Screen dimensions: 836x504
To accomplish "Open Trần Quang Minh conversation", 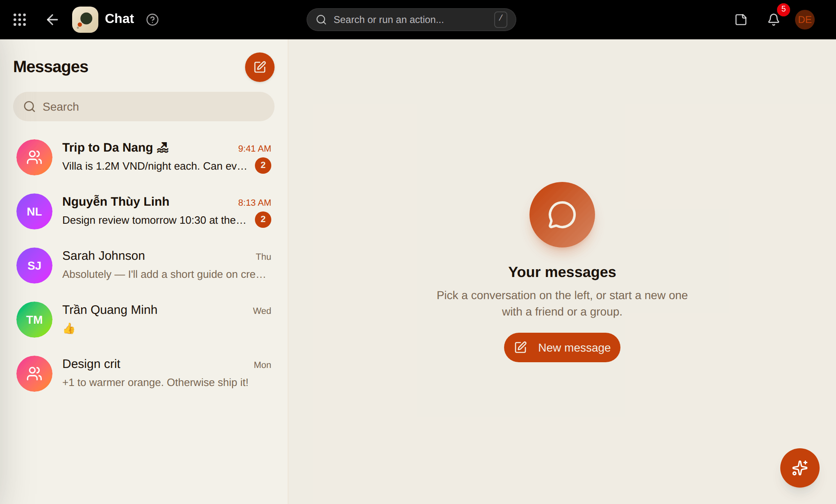I will pyautogui.click(x=144, y=320).
